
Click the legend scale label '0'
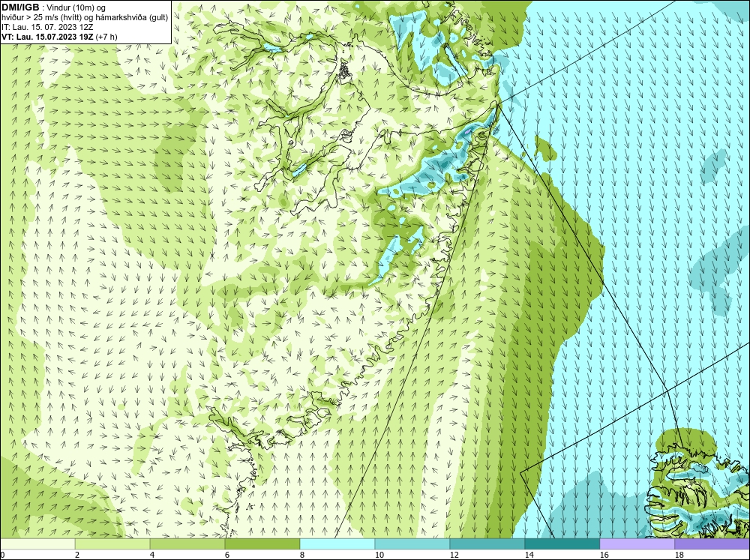[x=3, y=555]
